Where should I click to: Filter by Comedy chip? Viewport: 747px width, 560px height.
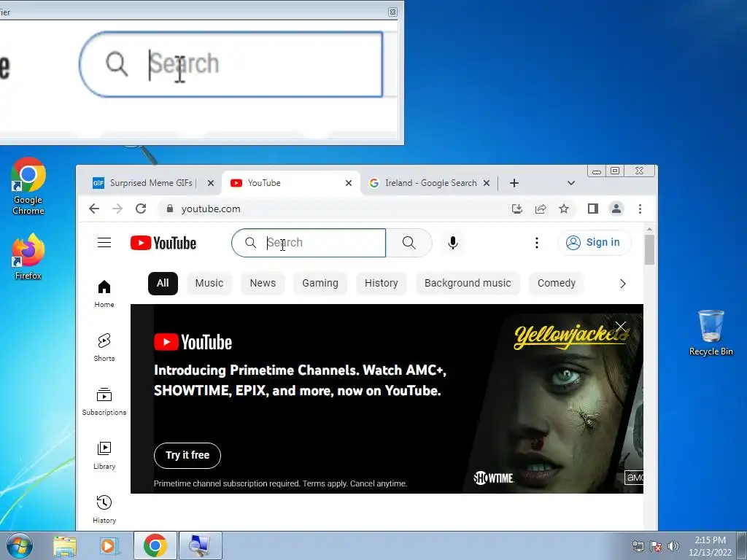(557, 284)
